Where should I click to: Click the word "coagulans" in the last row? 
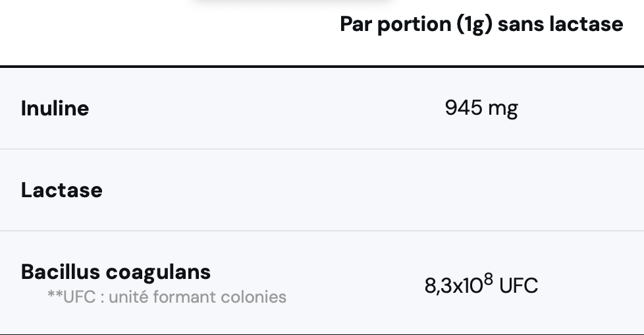[x=158, y=272]
